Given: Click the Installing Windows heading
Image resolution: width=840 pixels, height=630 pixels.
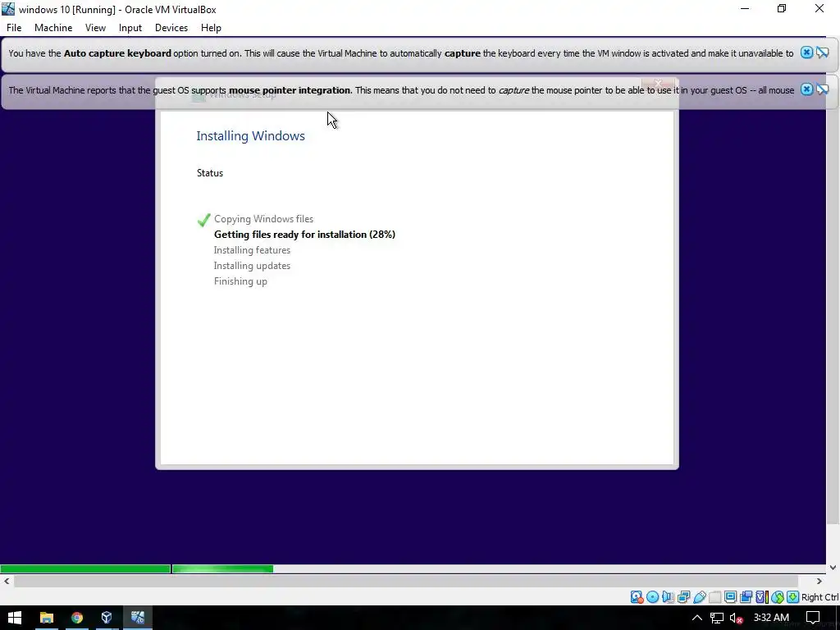Looking at the screenshot, I should pos(251,136).
